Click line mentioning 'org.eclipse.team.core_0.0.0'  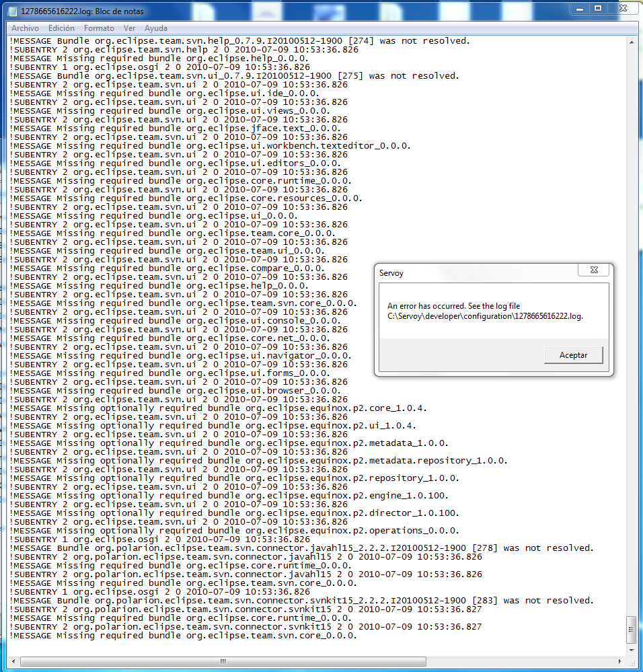[x=172, y=233]
